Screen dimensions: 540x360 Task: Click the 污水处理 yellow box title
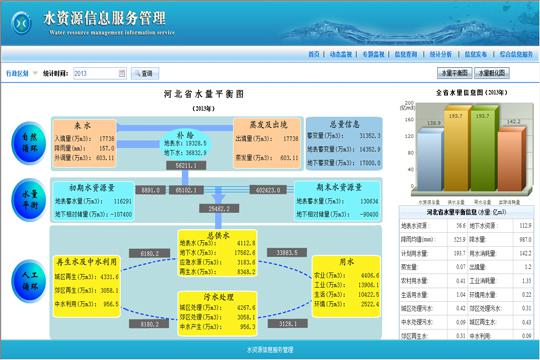click(219, 297)
